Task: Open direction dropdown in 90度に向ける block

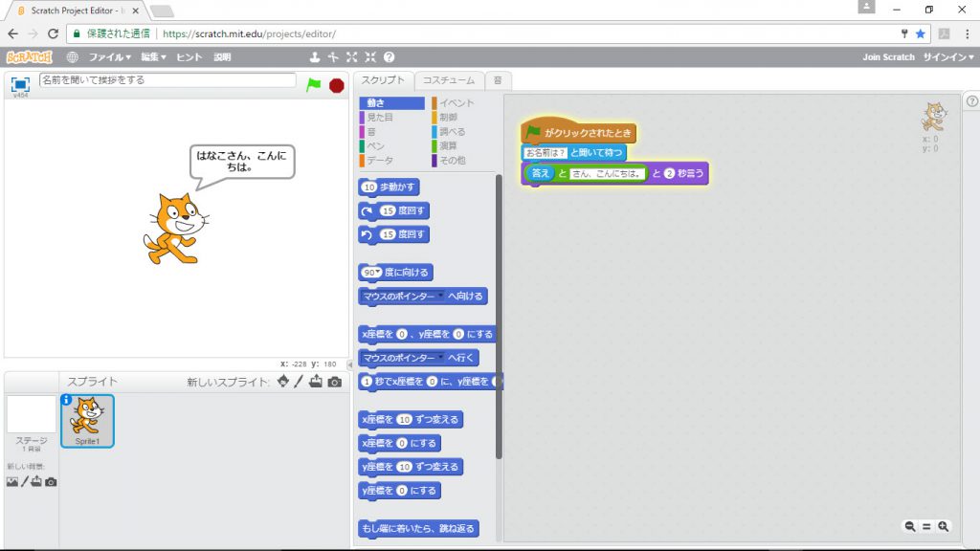Action: (x=378, y=273)
